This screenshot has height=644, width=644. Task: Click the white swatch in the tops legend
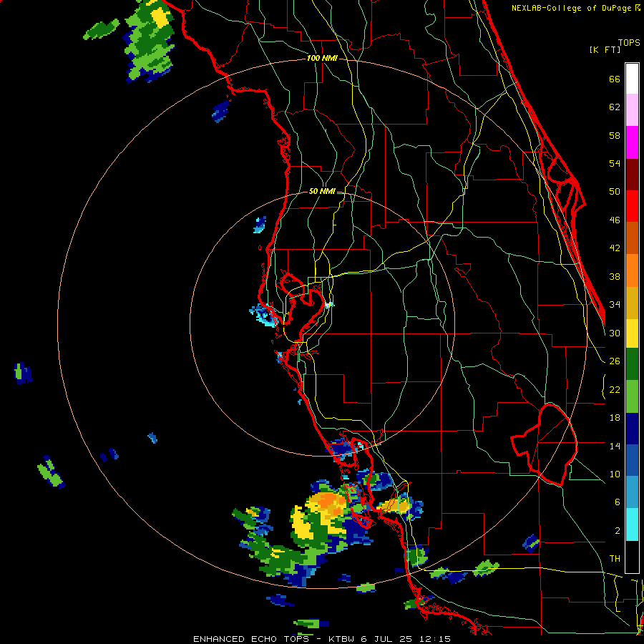(632, 79)
